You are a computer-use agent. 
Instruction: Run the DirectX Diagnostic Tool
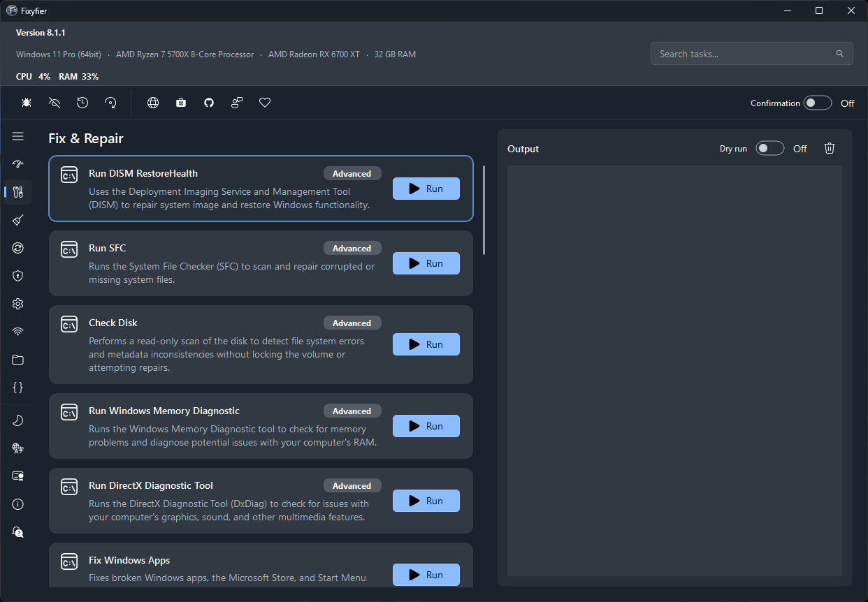426,501
